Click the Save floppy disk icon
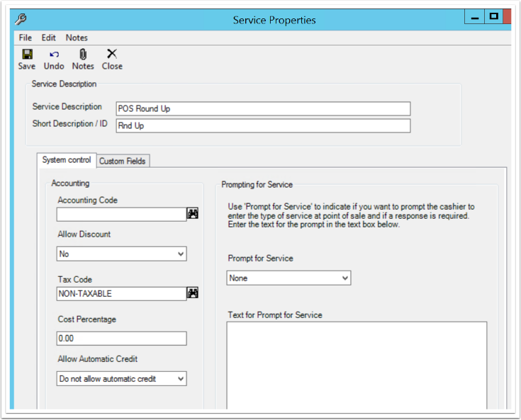The height and width of the screenshot is (420, 521). pyautogui.click(x=27, y=54)
